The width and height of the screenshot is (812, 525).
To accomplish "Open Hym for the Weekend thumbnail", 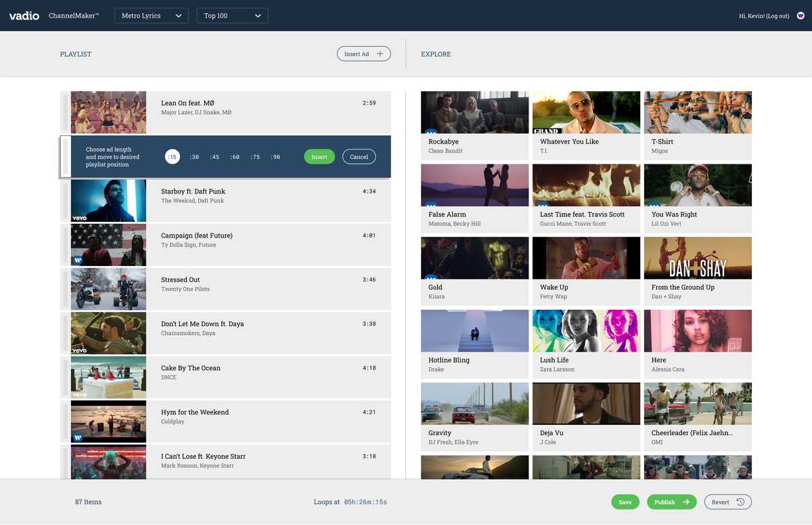I will (108, 421).
